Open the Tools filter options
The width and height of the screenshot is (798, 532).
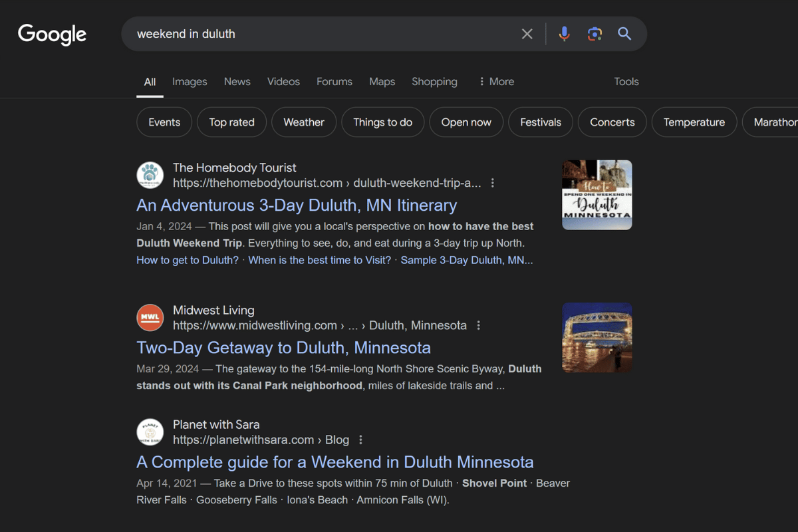(626, 82)
